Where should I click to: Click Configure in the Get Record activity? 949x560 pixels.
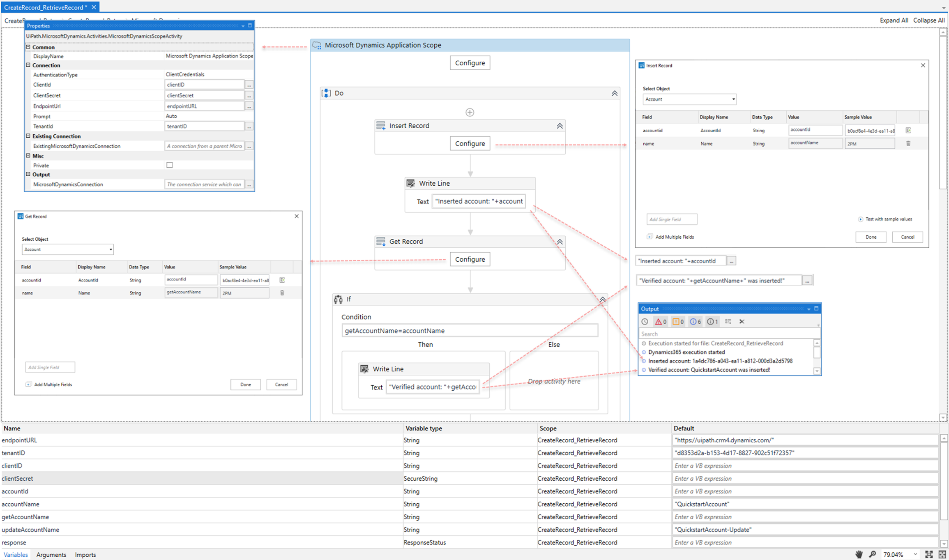470,259
